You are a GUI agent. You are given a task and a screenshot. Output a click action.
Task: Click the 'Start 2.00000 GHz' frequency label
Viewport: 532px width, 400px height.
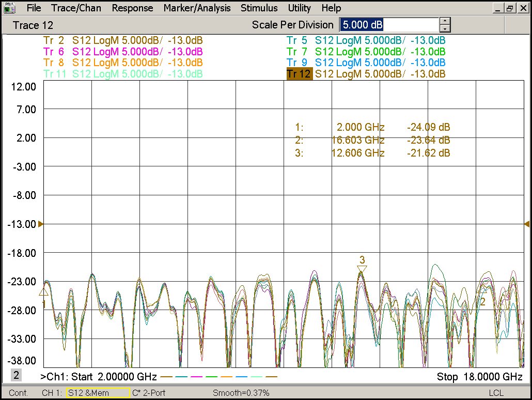(x=114, y=377)
